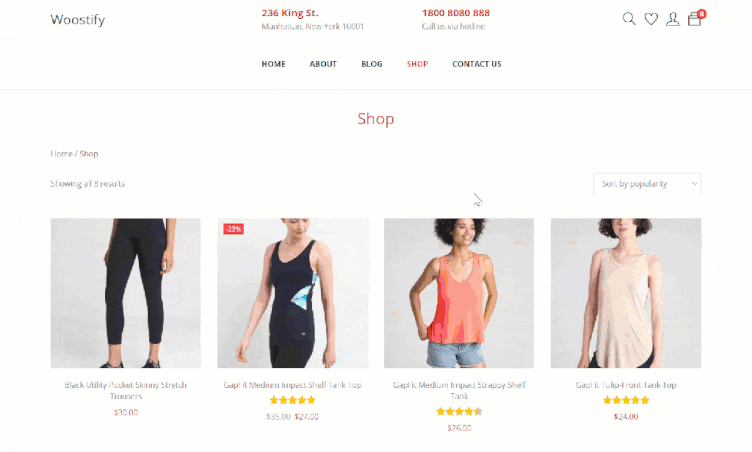Screen dimensions: 752x452
Task: Open the coral strappy tank product image
Action: [459, 293]
